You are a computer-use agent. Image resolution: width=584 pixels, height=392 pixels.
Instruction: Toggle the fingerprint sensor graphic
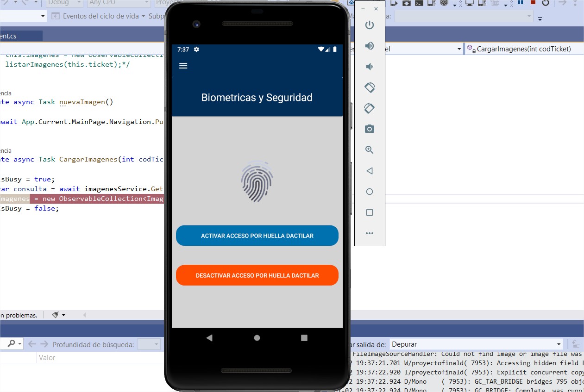(x=257, y=181)
